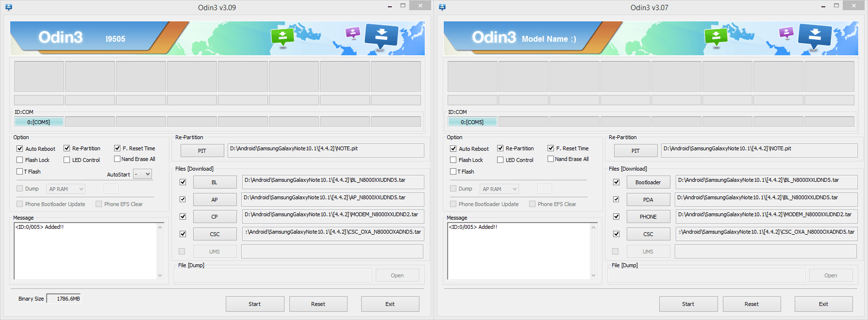The image size is (868, 320).
Task: Click the PDA button in v3.07
Action: [649, 200]
